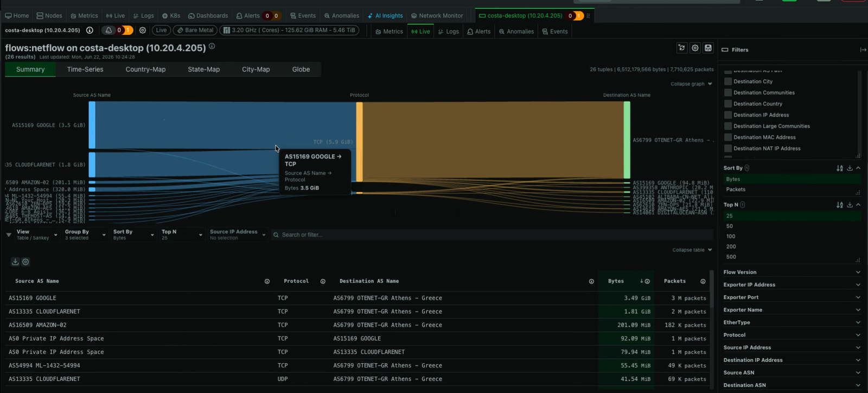The width and height of the screenshot is (868, 393).
Task: Click the info icon in the Packets column header
Action: coord(703,281)
